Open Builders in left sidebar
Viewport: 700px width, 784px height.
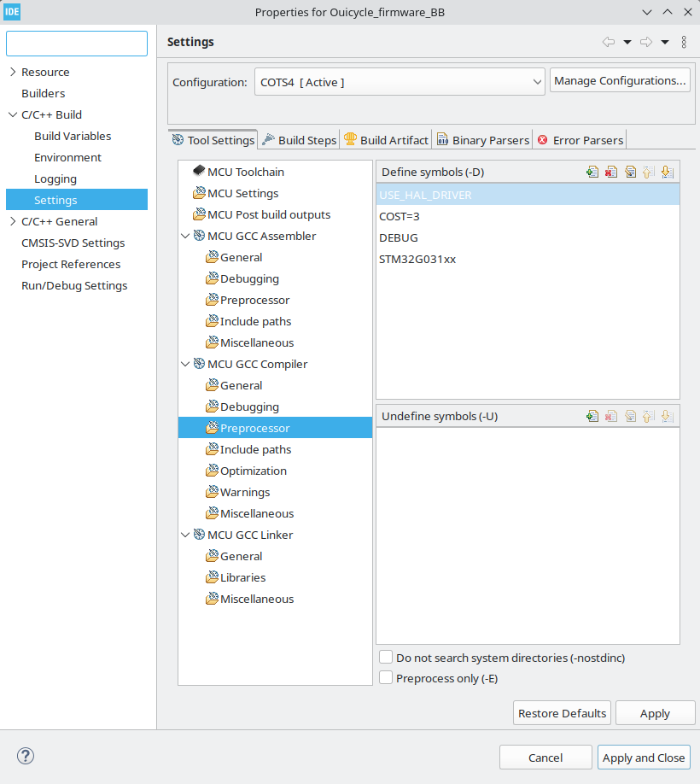click(x=43, y=93)
